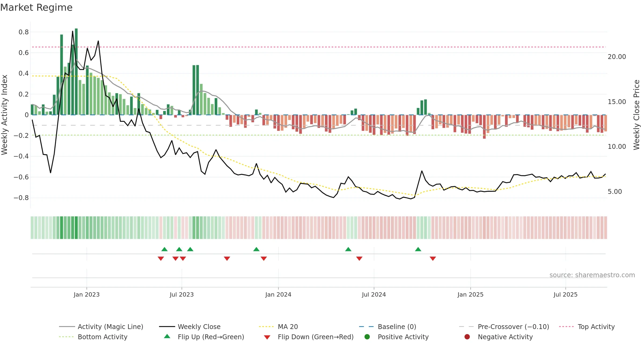644x362 pixels.
Task: Click the last green flip-up triangle marker
Action: click(418, 249)
